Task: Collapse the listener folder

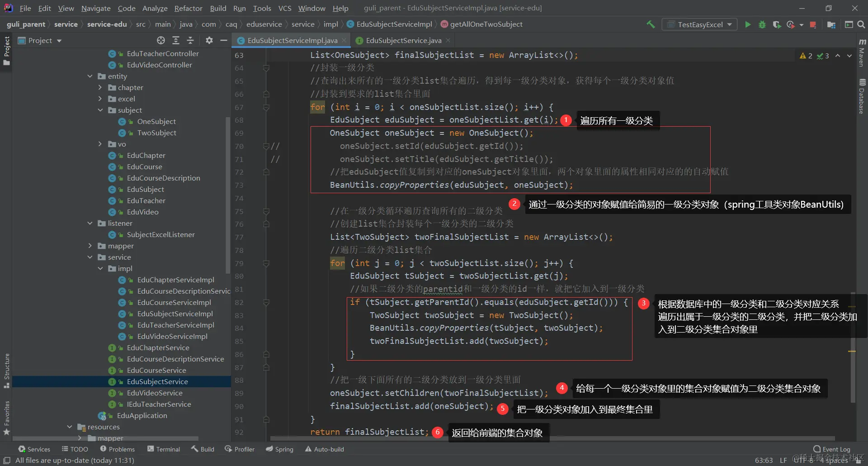Action: point(90,223)
